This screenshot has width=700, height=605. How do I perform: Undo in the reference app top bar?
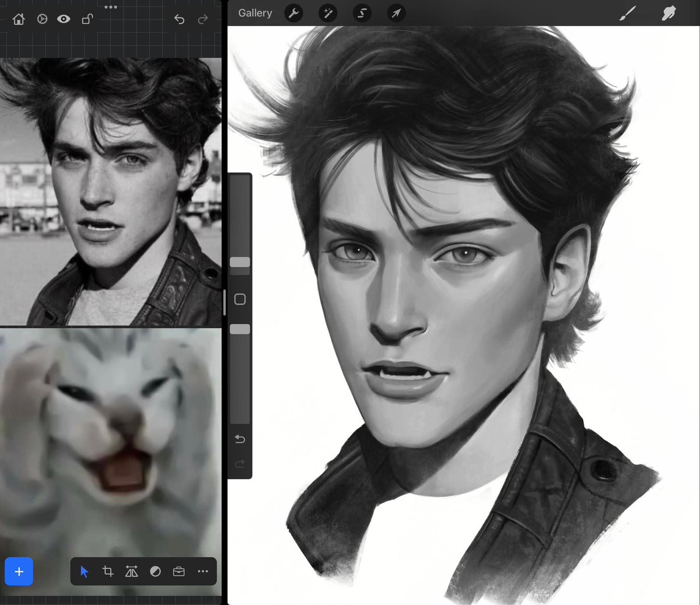pyautogui.click(x=179, y=19)
